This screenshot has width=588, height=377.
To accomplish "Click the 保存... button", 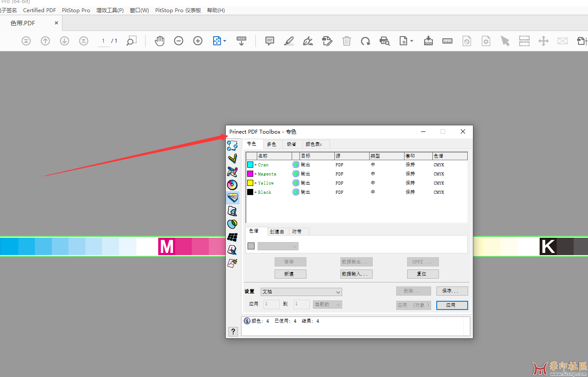I will (452, 291).
